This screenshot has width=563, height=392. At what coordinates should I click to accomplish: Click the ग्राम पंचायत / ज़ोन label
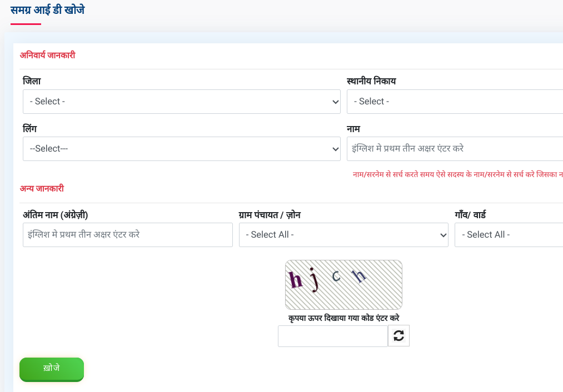270,215
